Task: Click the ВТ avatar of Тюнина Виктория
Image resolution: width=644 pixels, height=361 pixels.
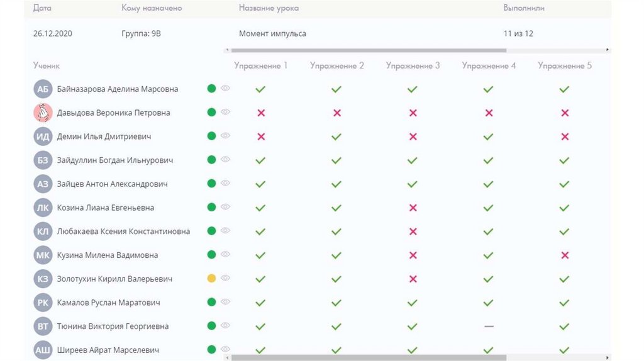Action: (42, 326)
